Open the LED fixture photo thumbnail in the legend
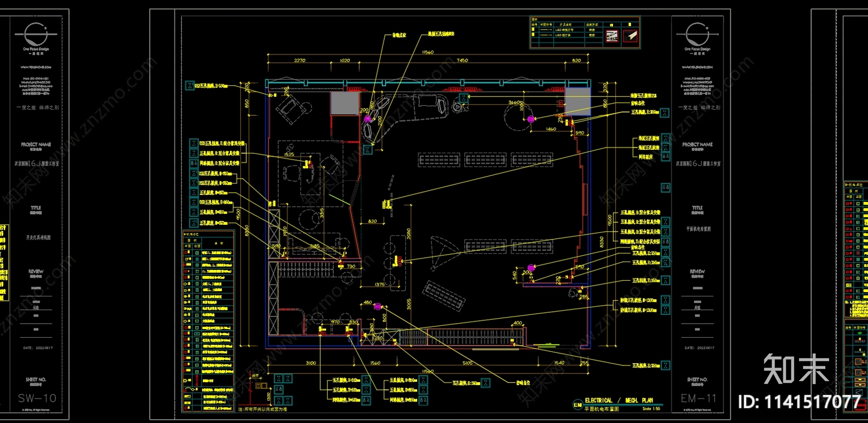Viewport: 868px width, 423px height. [612, 36]
